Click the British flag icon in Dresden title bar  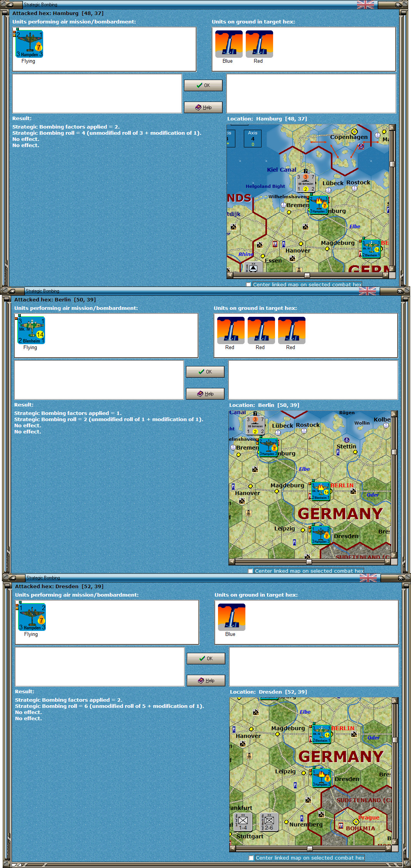click(x=368, y=578)
